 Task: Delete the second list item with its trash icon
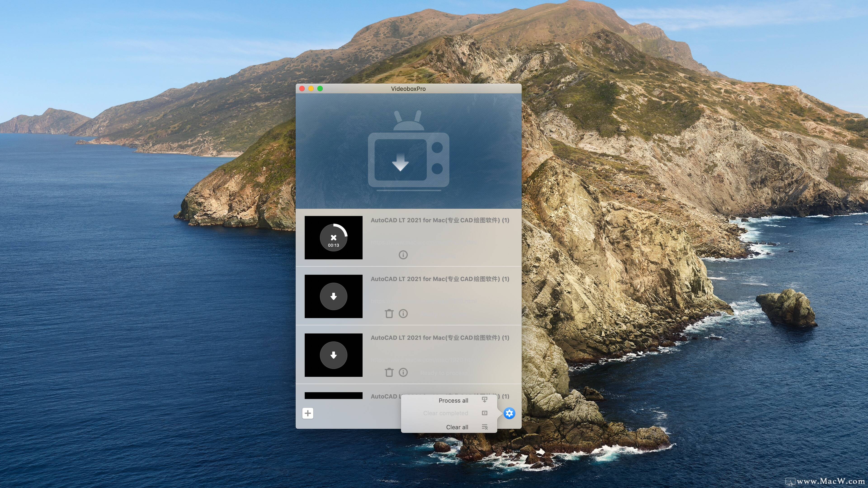(389, 314)
